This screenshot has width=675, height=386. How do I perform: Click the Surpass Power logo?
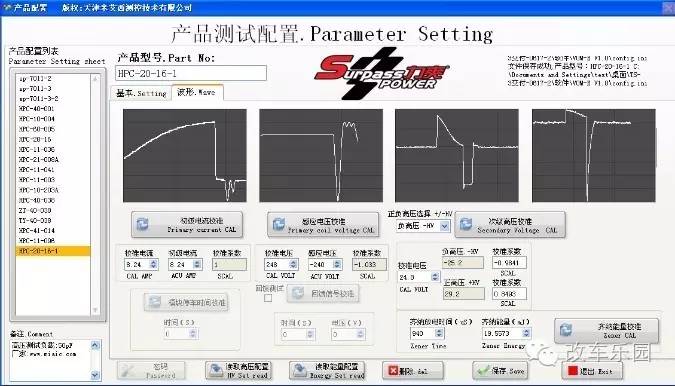[382, 74]
